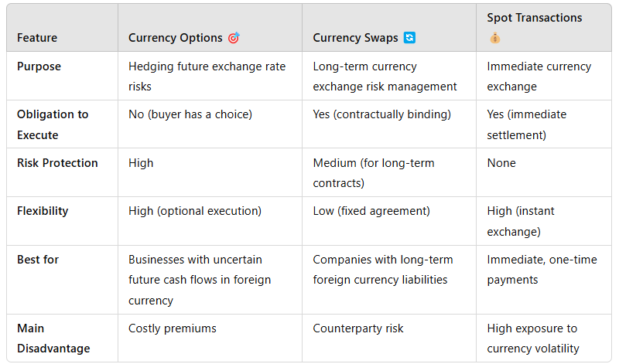Select the Feature column header

pyautogui.click(x=37, y=38)
